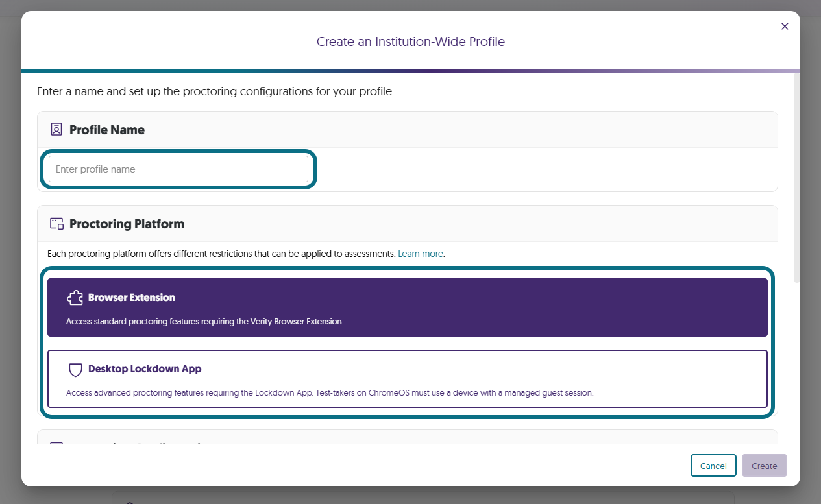Click 'Each proctoring platform offers different restrictions' text
Image resolution: width=821 pixels, height=504 pixels.
click(221, 254)
